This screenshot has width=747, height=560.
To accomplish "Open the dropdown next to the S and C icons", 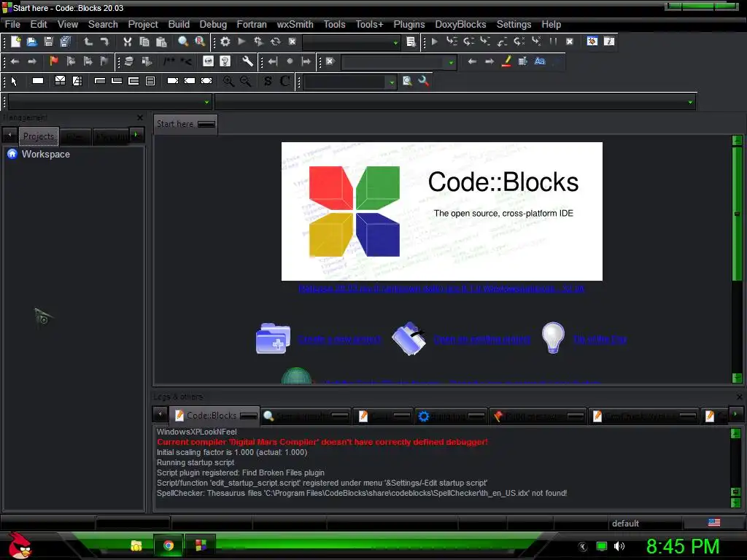I will [392, 82].
